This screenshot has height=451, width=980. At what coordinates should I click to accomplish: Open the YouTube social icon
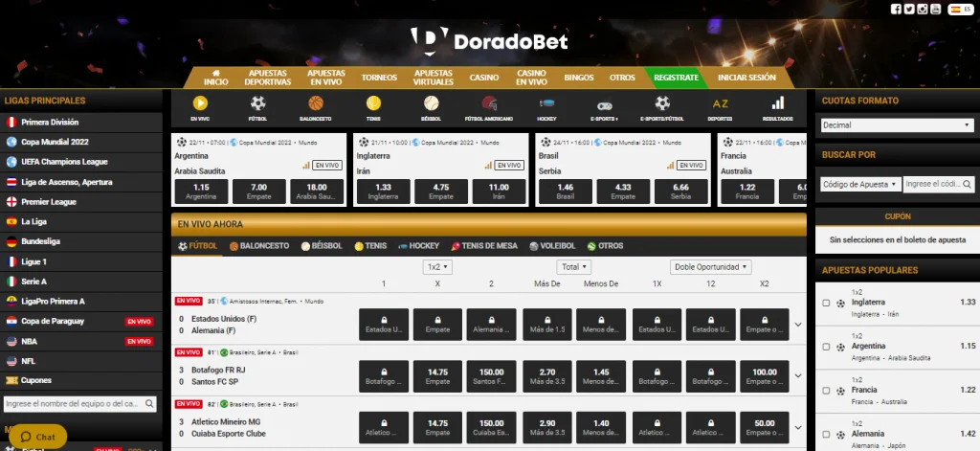click(x=935, y=9)
